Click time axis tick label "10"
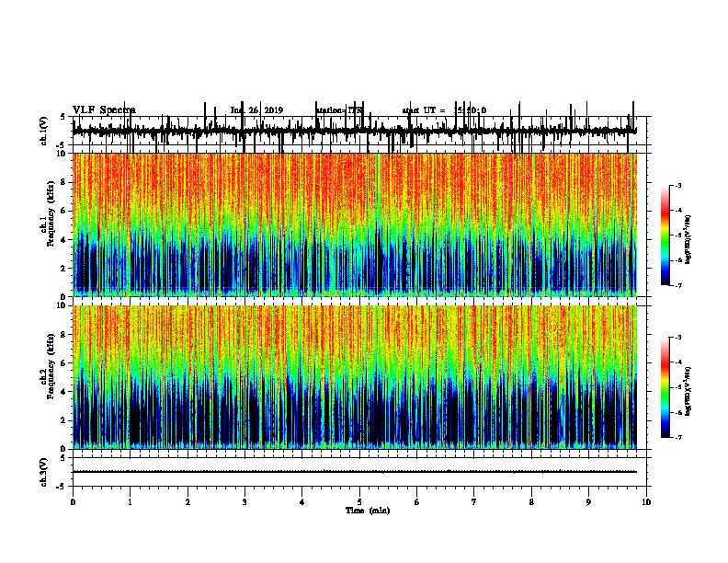 coord(646,502)
